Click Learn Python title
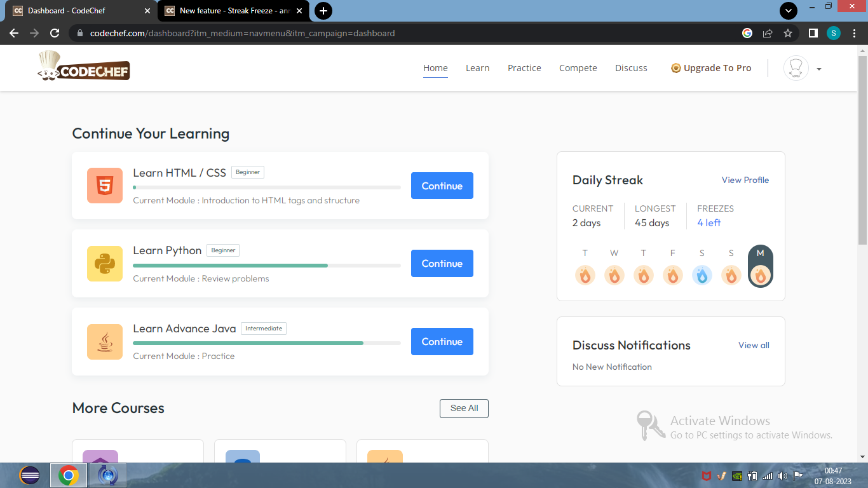Image resolution: width=868 pixels, height=488 pixels. click(167, 250)
